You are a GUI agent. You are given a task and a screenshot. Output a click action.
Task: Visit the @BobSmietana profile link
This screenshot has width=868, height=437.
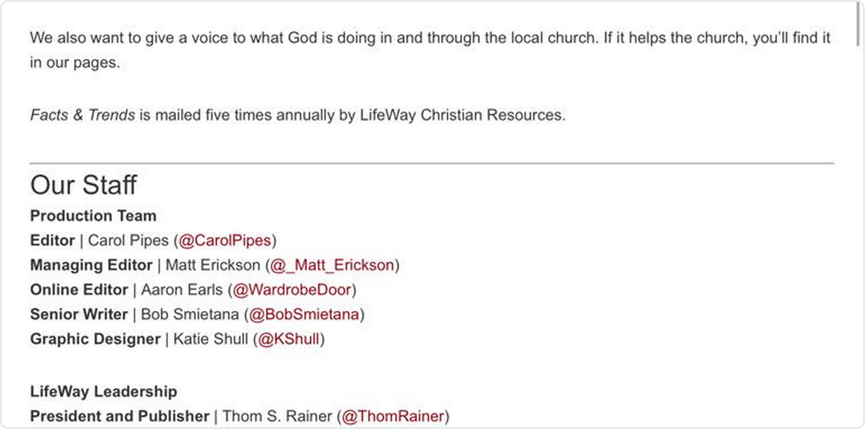(x=304, y=314)
